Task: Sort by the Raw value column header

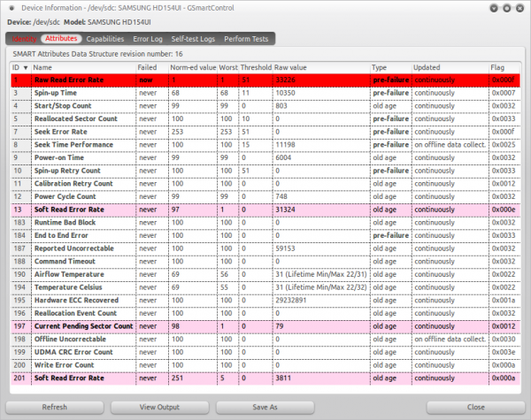Action: [x=321, y=67]
